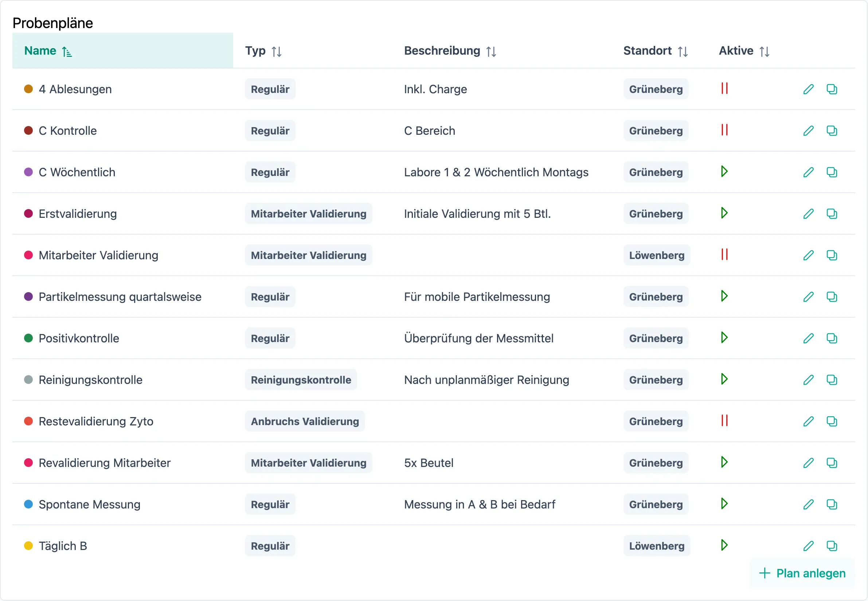Click the "Mitarbeiter Validierung" type badge of Erstvalidierung
Screen dimensions: 868x601
pyautogui.click(x=308, y=214)
